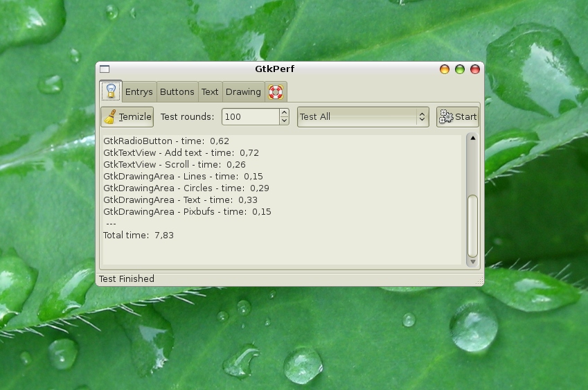This screenshot has height=390, width=588.
Task: Click the Start button
Action: coord(458,117)
